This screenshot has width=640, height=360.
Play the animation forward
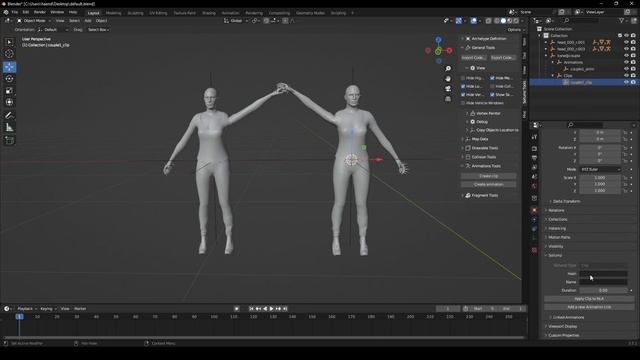point(271,309)
